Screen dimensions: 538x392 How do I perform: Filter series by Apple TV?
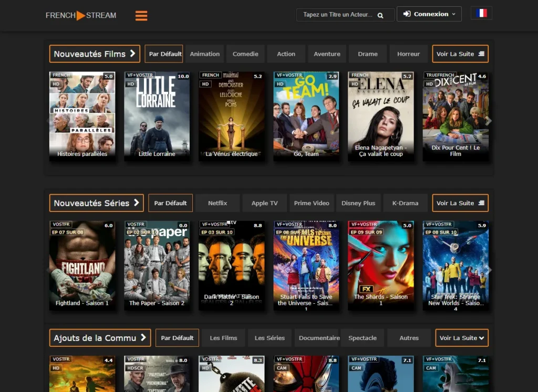265,203
